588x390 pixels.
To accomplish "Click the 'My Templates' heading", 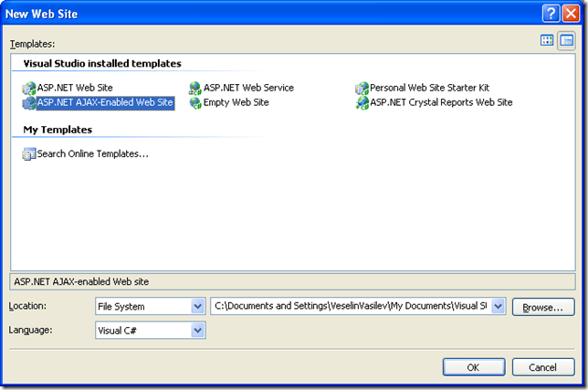I will click(58, 130).
